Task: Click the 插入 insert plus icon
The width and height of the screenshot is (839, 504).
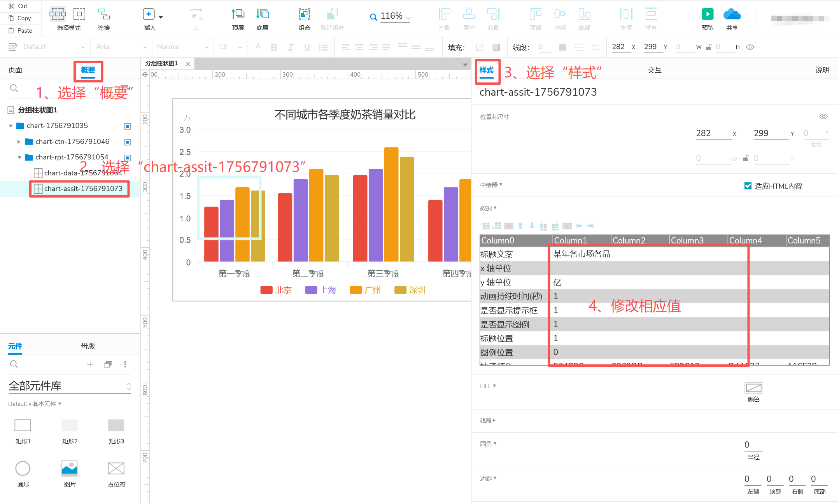Action: point(149,14)
